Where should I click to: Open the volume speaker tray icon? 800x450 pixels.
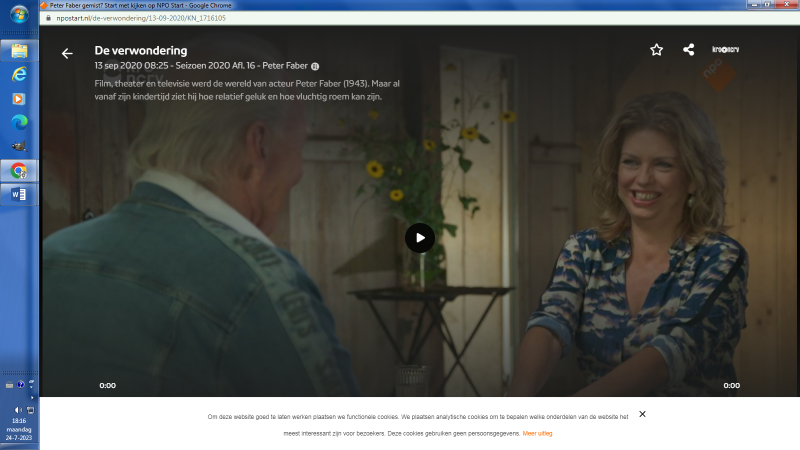18,410
